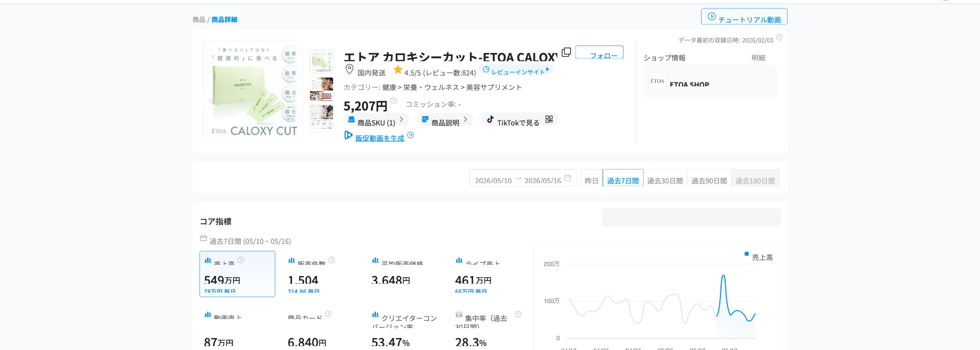The image size is (980, 350).
Task: Open チュートリアル動画 tutorial button
Action: [x=744, y=16]
